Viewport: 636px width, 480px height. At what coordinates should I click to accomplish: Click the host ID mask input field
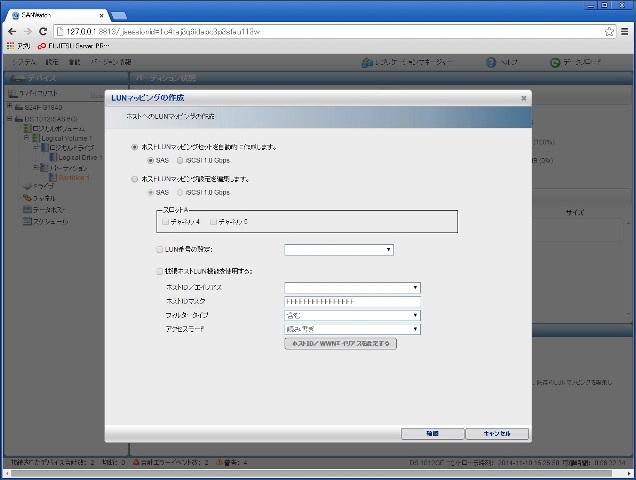click(x=352, y=301)
